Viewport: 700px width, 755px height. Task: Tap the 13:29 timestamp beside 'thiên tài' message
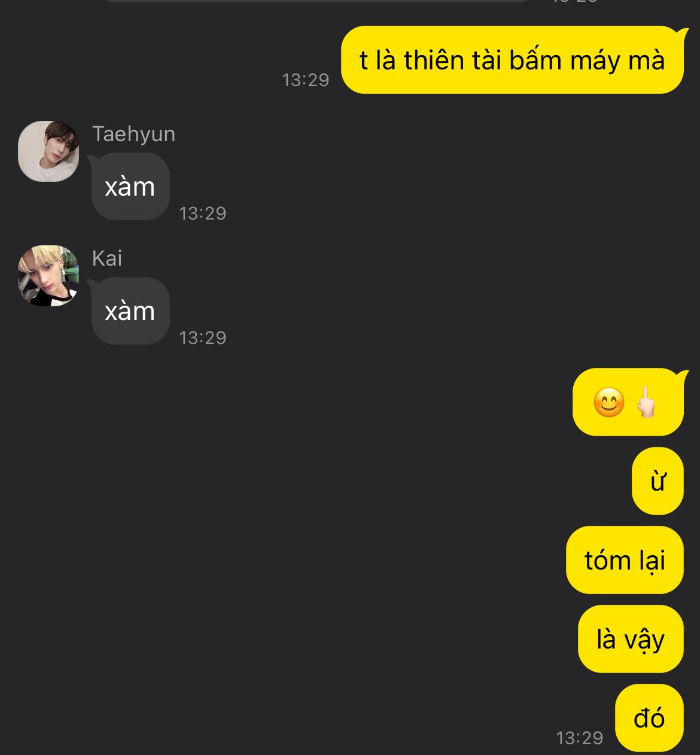coord(305,80)
